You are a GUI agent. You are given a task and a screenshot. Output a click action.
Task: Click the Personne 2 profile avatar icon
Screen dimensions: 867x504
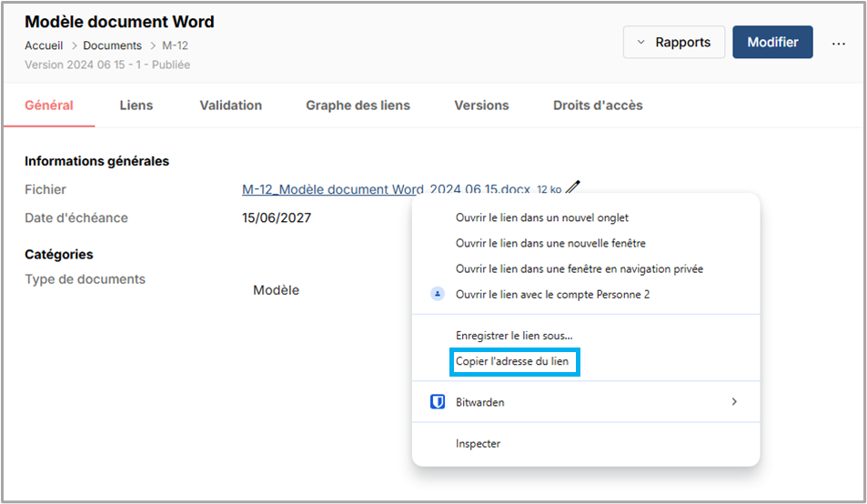(437, 295)
